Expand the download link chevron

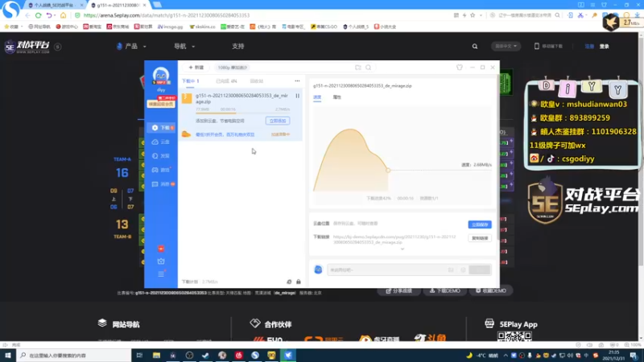(402, 249)
